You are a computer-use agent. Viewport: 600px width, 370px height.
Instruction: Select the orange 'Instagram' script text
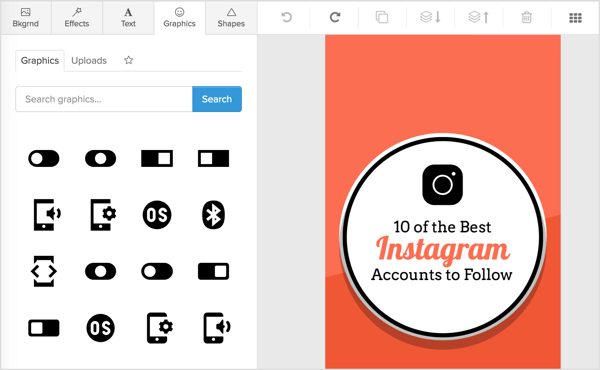[443, 250]
